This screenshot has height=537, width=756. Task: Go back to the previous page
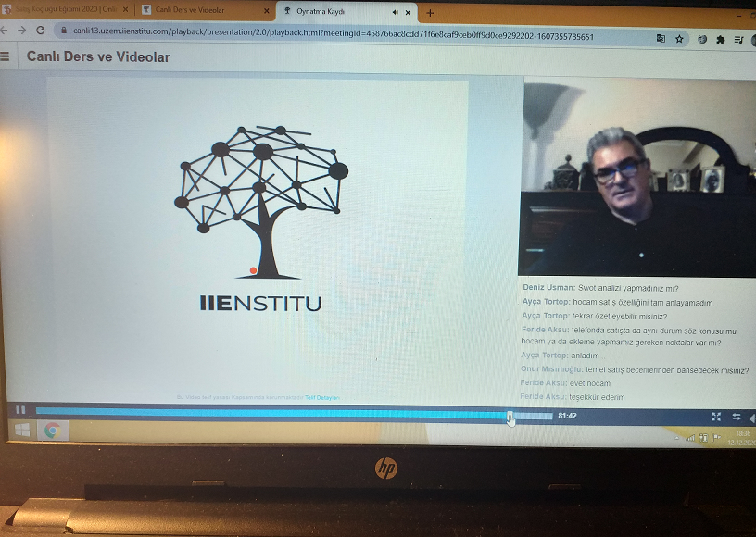(4, 31)
